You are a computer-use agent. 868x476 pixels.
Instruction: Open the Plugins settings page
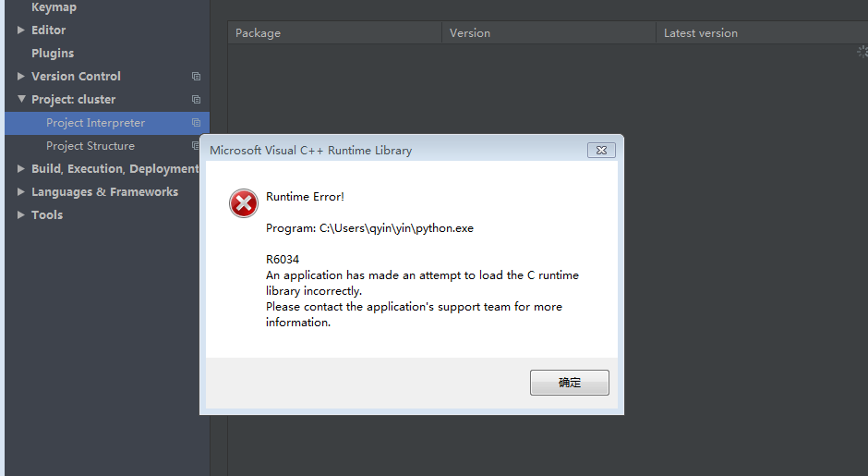coord(53,54)
